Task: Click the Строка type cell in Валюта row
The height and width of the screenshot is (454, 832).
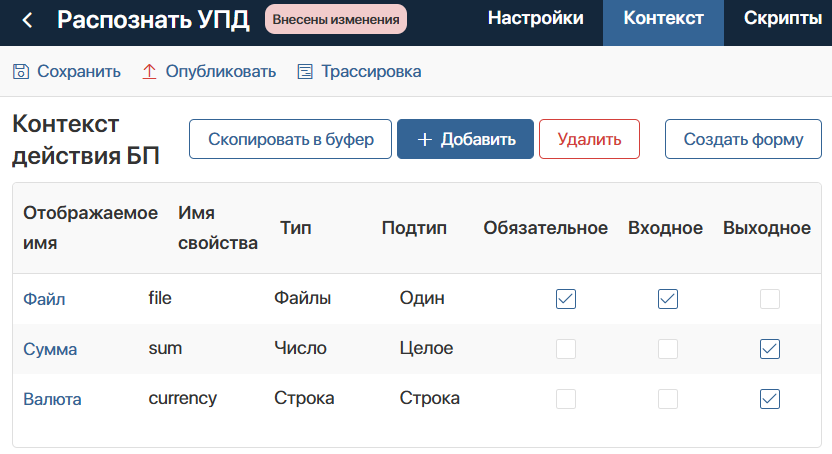Action: pyautogui.click(x=304, y=398)
